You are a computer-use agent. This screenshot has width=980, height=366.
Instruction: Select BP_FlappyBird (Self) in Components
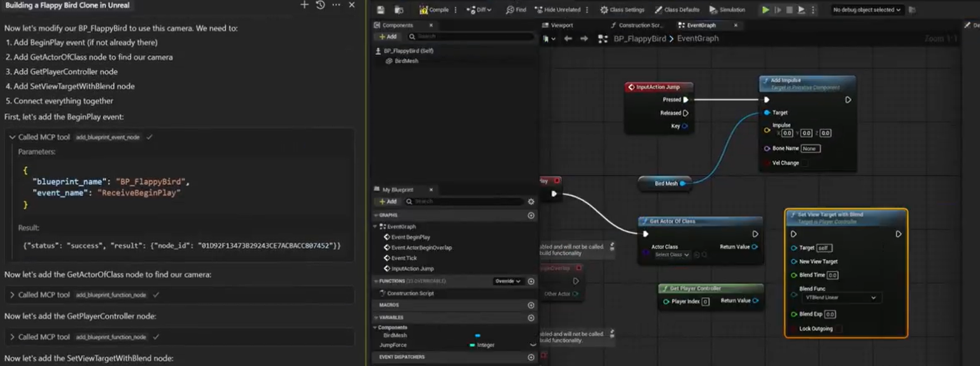point(408,50)
